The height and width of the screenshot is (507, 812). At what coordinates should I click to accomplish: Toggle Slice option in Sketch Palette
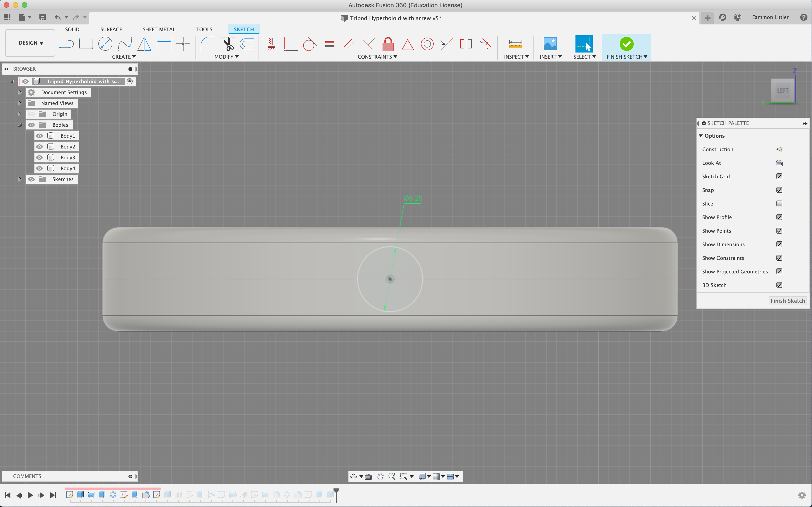click(x=779, y=203)
